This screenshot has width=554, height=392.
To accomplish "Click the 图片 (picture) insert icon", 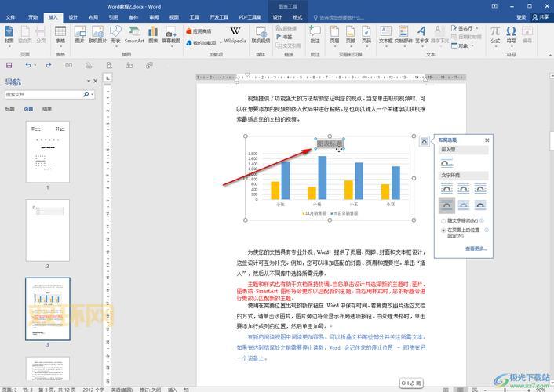I will (79, 35).
